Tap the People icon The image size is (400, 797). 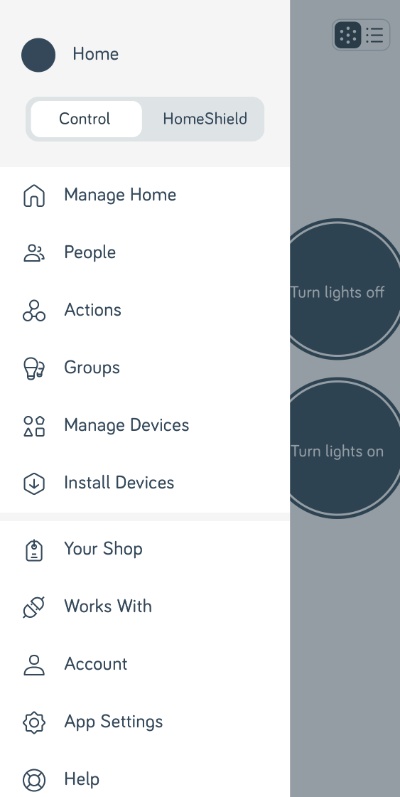tap(34, 253)
